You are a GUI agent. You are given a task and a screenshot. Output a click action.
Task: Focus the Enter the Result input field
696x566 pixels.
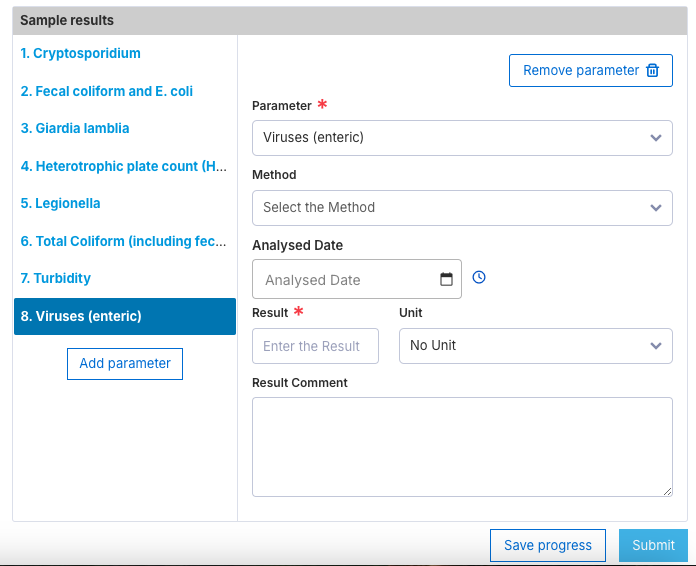click(315, 346)
